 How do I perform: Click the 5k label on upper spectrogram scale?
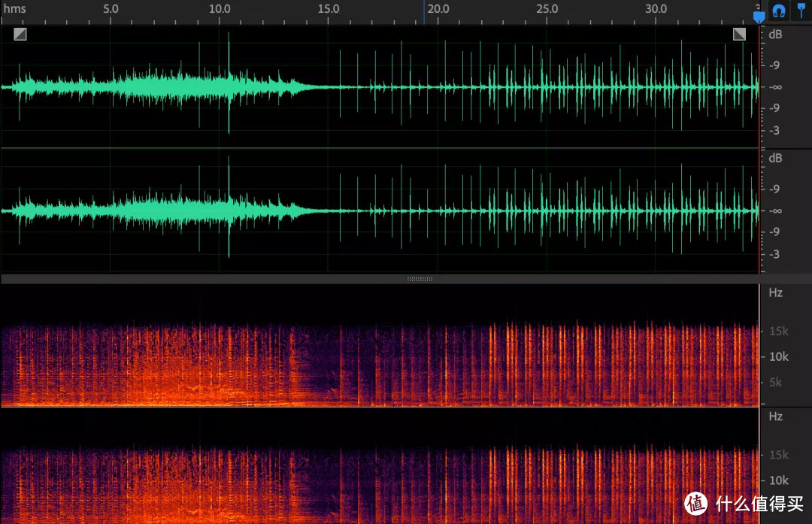776,383
